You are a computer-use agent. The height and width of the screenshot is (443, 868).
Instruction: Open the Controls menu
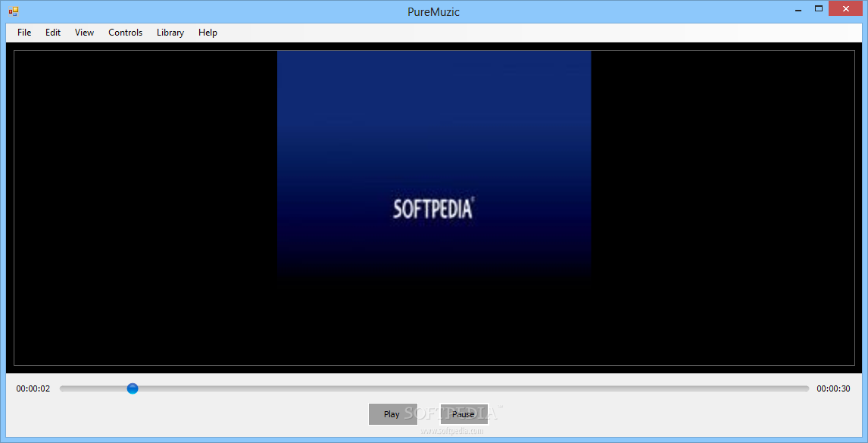[125, 33]
